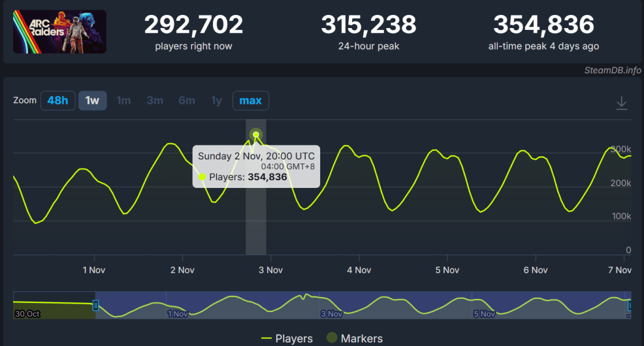Select the 1w zoom range

[x=92, y=100]
